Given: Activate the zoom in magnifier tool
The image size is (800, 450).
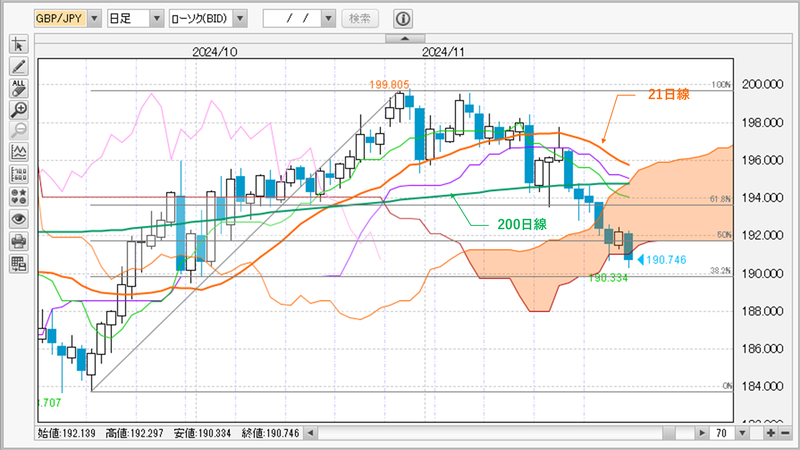Looking at the screenshot, I should tap(19, 110).
